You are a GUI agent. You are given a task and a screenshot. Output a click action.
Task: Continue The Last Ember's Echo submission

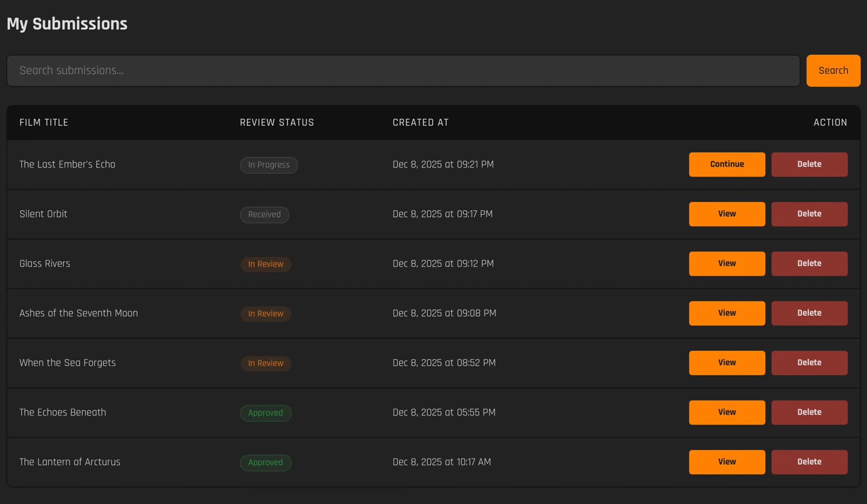coord(727,164)
